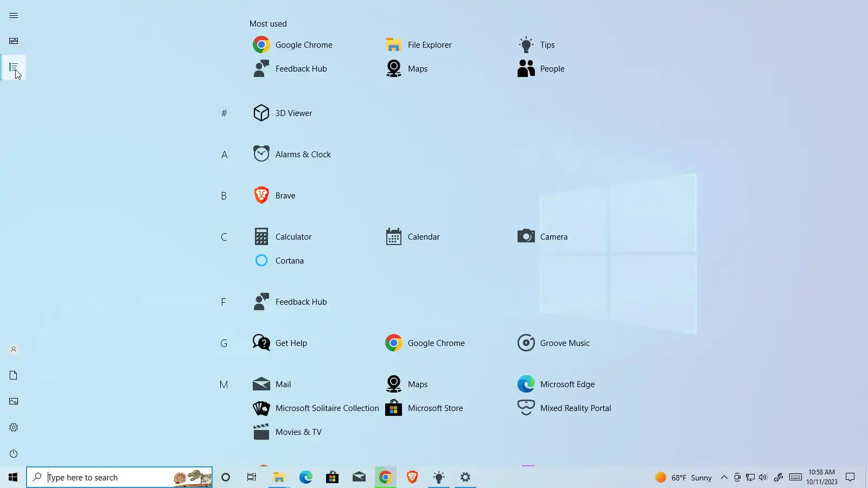Open the user account menu in Start sidebar
868x488 pixels.
coord(14,350)
